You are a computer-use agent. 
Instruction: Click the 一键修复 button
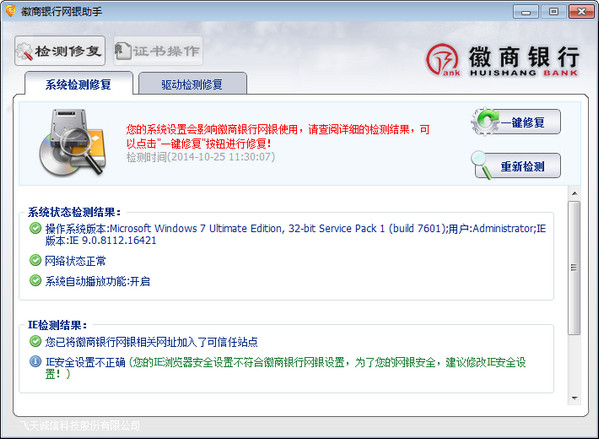point(516,122)
